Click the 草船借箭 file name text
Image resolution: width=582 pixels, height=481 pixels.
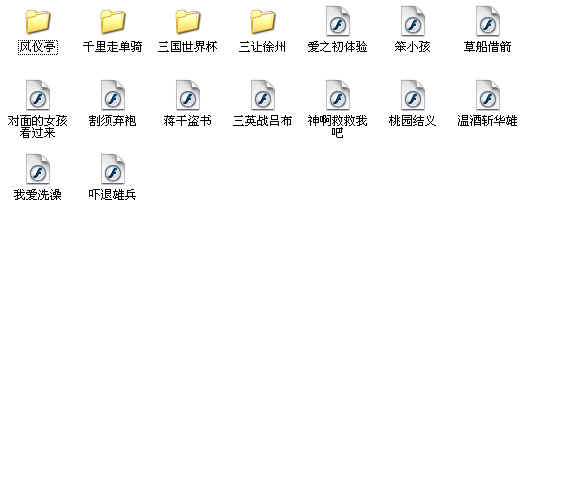coord(487,47)
